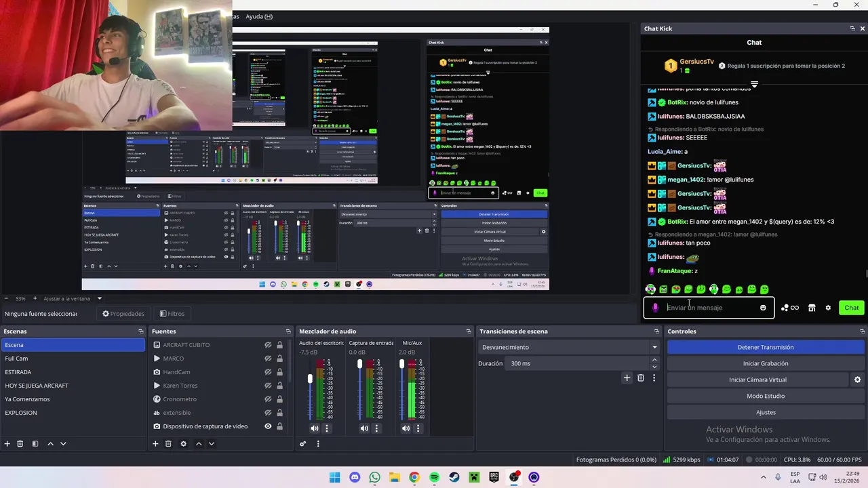Image resolution: width=868 pixels, height=488 pixels.
Task: Remove the selected source with the trash icon in Fuentes
Action: point(168,444)
